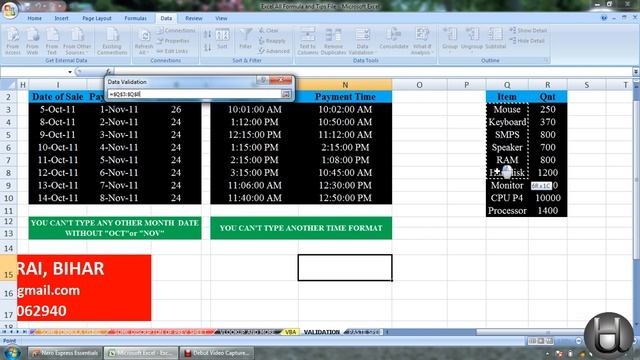Viewport: 640px width, 360px height.
Task: Open Advanced filter options
Action: coord(274,51)
